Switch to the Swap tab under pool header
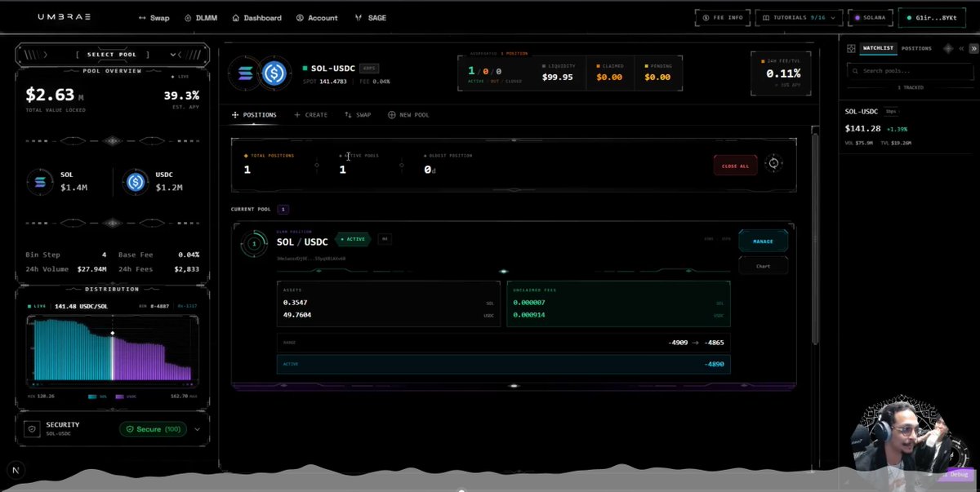 tap(358, 115)
